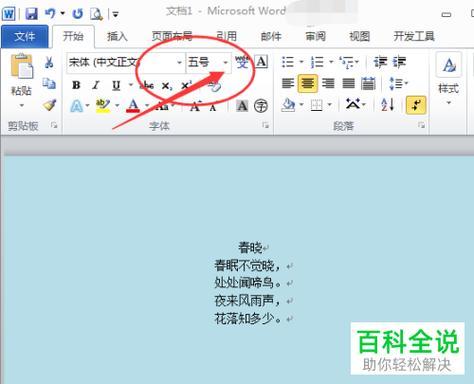
Task: Click the Save icon in quick access toolbar
Action: coord(32,14)
